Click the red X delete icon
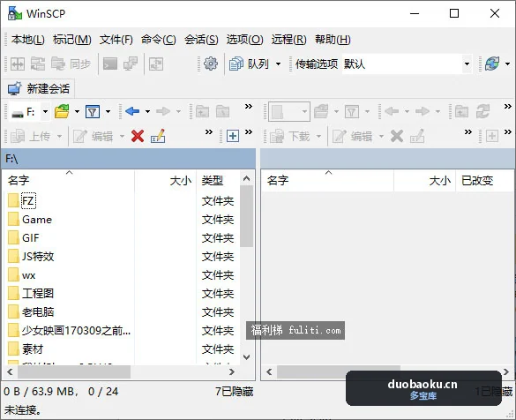The width and height of the screenshot is (516, 420). coord(138,136)
